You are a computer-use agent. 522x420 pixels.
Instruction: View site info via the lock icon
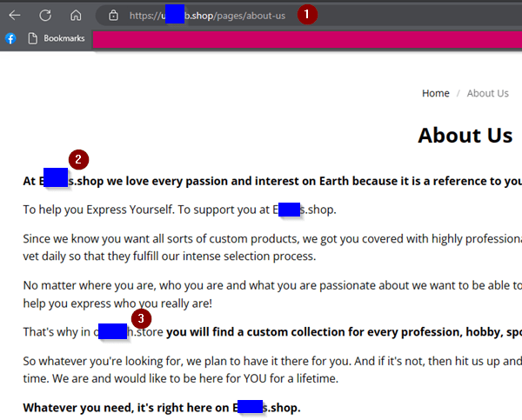[113, 16]
